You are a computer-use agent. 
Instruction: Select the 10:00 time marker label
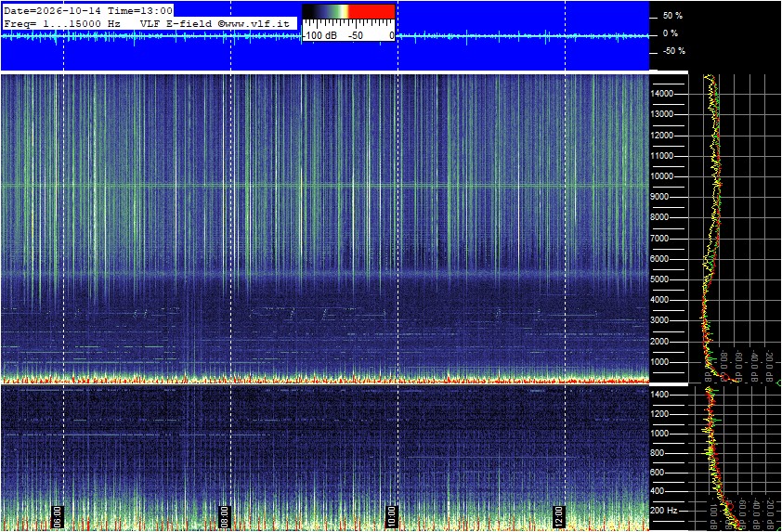392,517
